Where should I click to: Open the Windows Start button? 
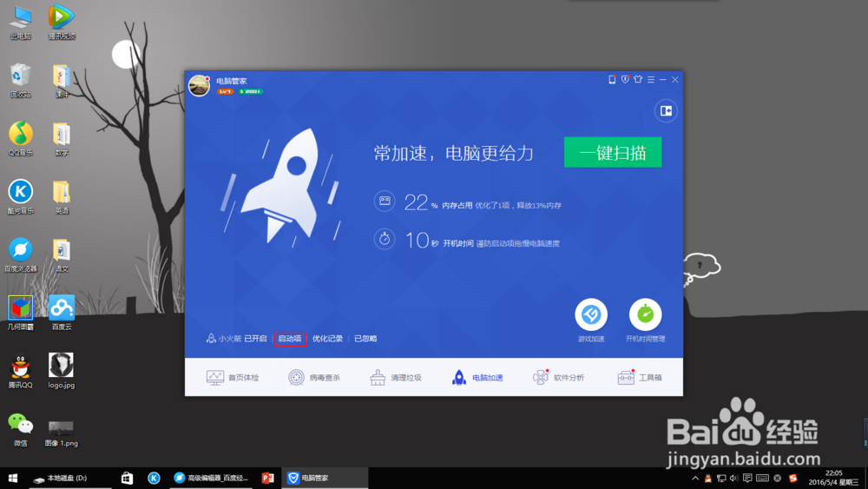(13, 478)
